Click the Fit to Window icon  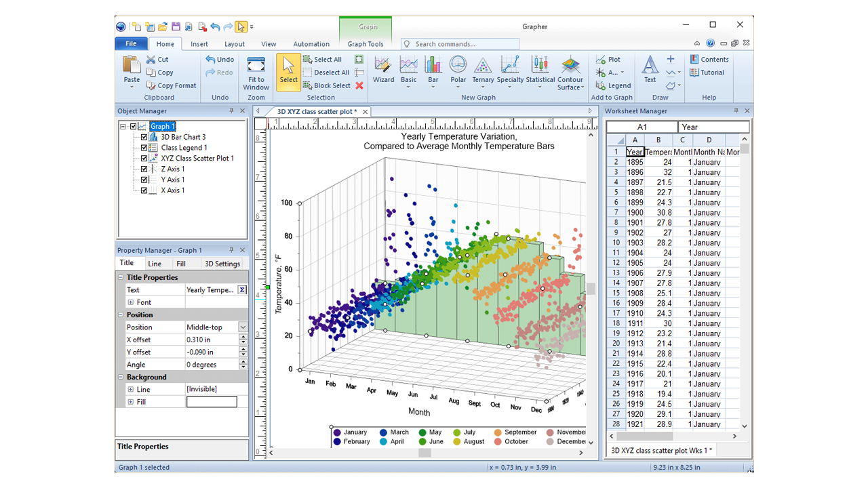click(256, 66)
